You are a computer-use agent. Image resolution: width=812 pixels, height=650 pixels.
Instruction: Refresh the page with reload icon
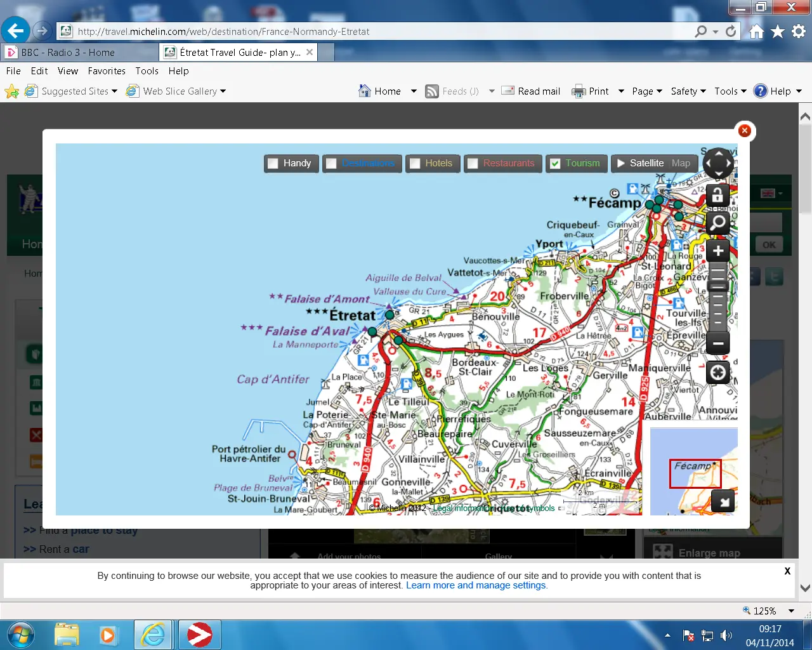(731, 31)
